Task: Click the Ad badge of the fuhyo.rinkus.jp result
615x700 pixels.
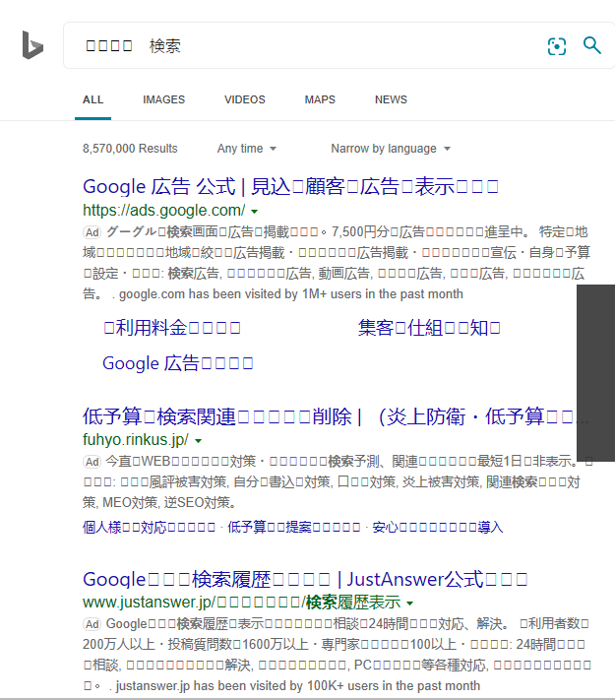Action: 92,462
